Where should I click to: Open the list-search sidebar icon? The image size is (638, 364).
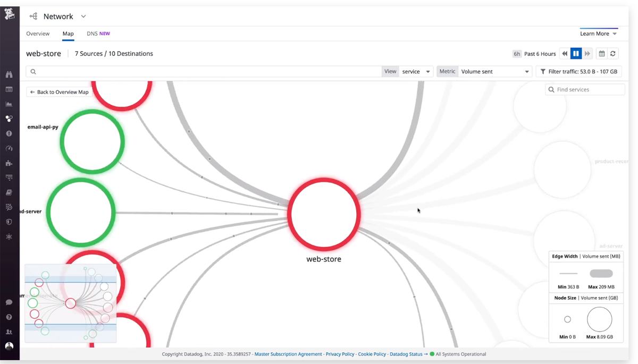[x=9, y=207]
